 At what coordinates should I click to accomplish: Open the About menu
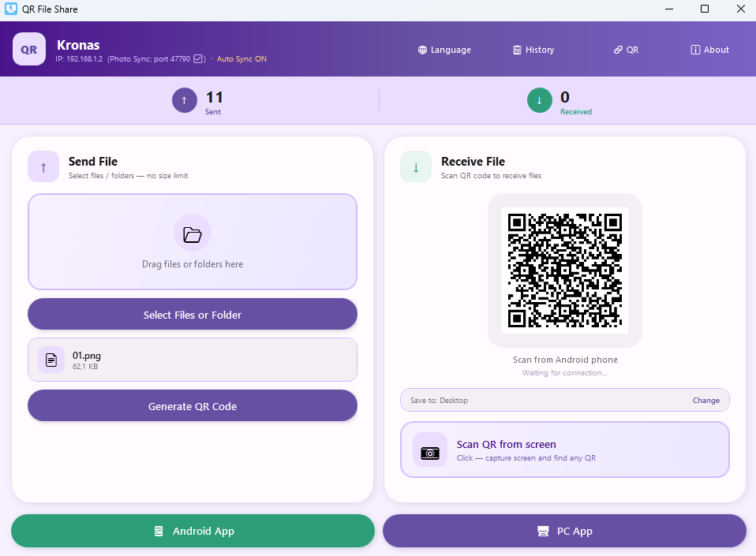709,50
